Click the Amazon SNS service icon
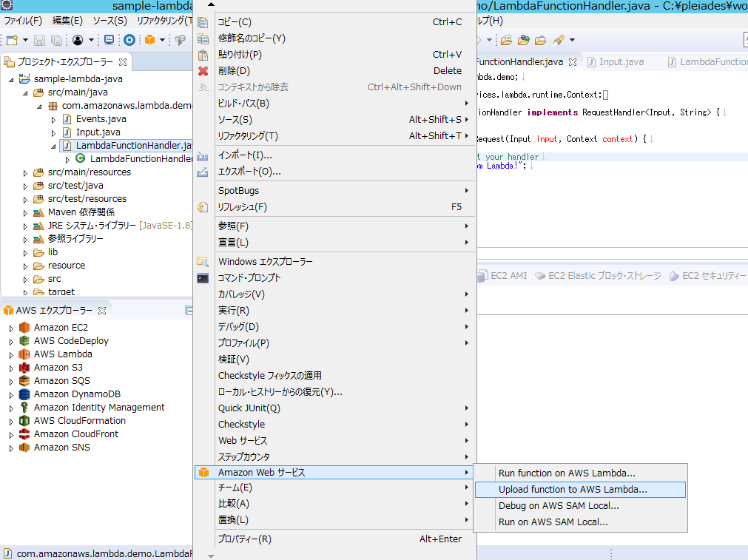The image size is (748, 560). coord(24,448)
